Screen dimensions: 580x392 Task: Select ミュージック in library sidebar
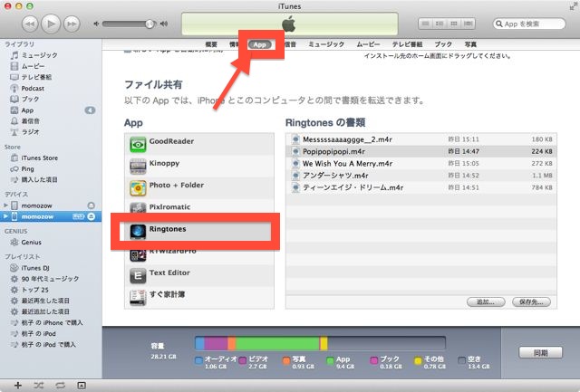(x=51, y=55)
